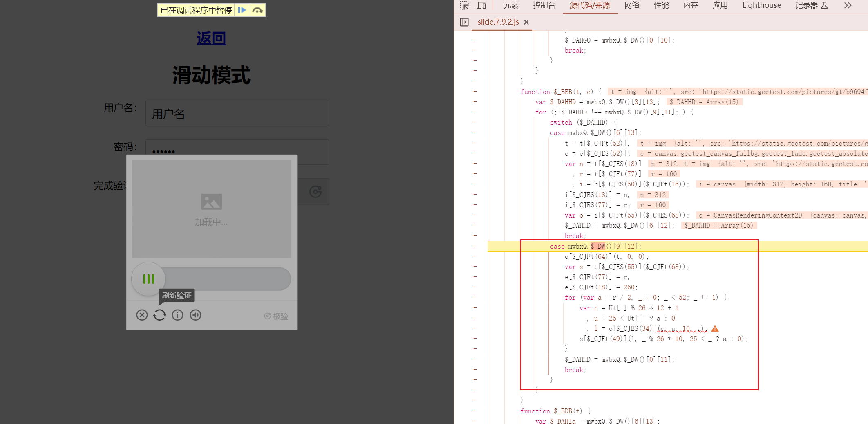Activate the inspect element picker icon
The width and height of the screenshot is (868, 424).
(464, 5)
